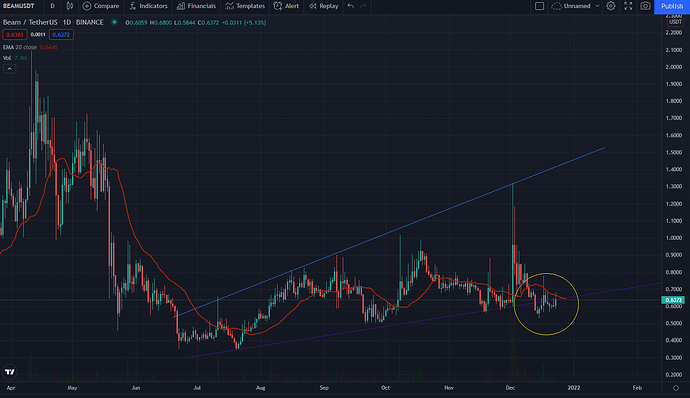Click the green market status dot

point(114,22)
